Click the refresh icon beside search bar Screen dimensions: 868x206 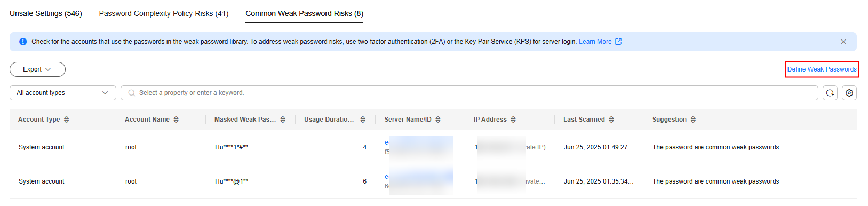[x=830, y=93]
